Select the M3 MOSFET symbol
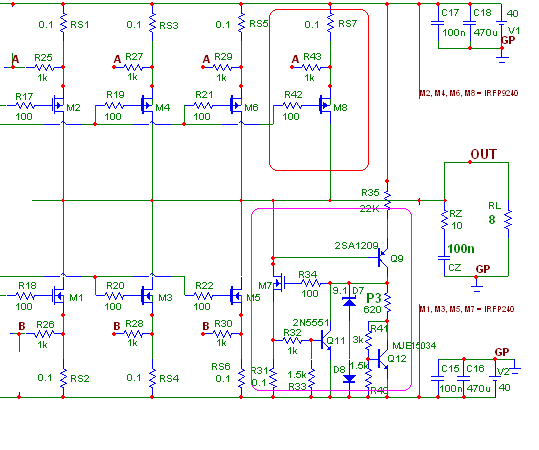This screenshot has height=450, width=539. 147,296
